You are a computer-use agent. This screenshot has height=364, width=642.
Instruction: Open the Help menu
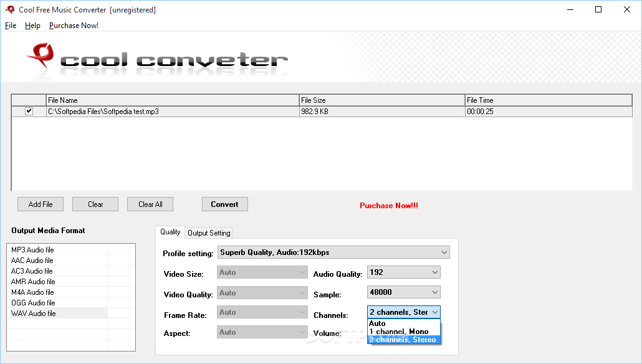click(x=32, y=26)
